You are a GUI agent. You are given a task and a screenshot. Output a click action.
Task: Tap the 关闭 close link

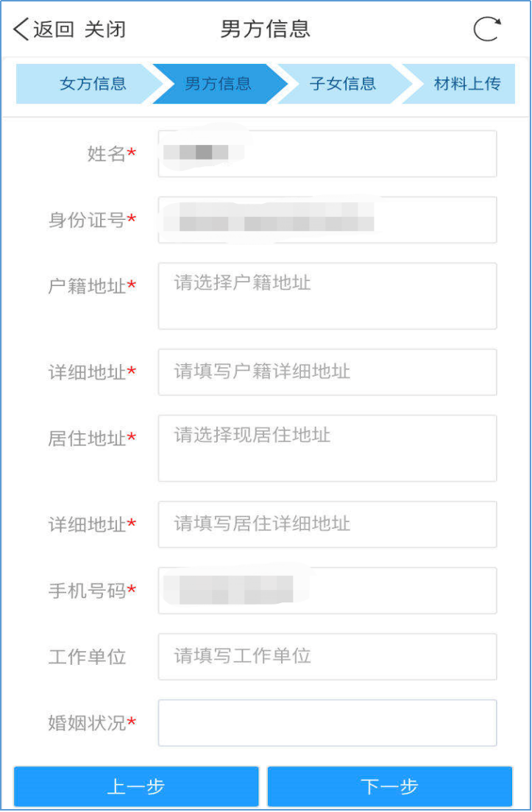coord(105,29)
